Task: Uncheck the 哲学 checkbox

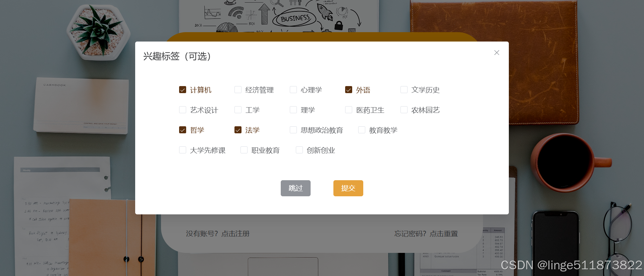Action: pyautogui.click(x=182, y=130)
